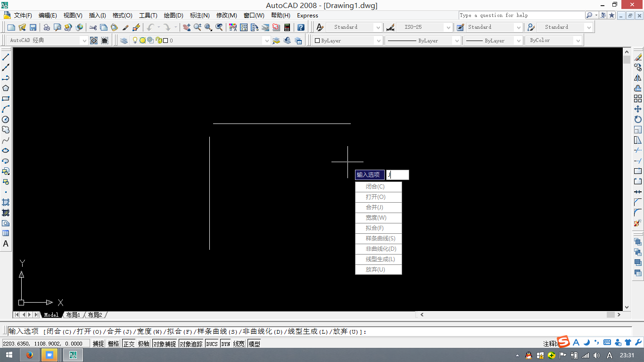Choose 闭合(C) from the option list

(379, 187)
